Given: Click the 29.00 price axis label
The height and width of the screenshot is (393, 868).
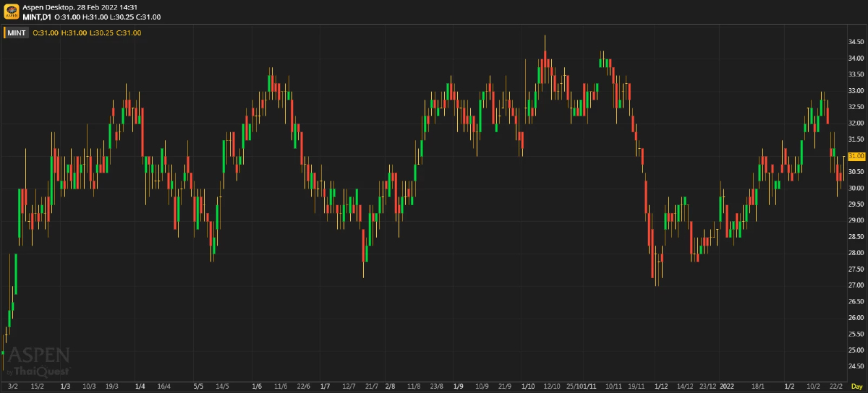Looking at the screenshot, I should tap(856, 220).
